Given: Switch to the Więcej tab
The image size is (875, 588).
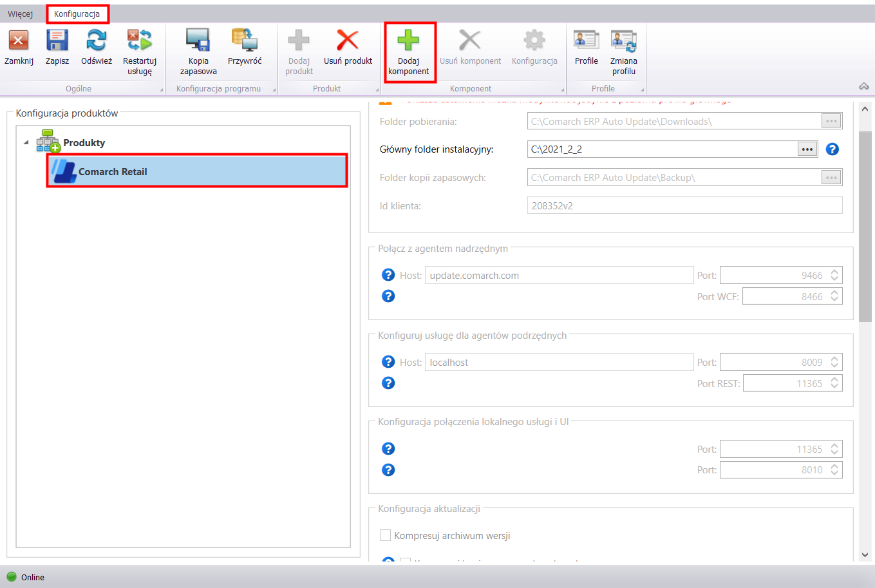Looking at the screenshot, I should pos(21,14).
